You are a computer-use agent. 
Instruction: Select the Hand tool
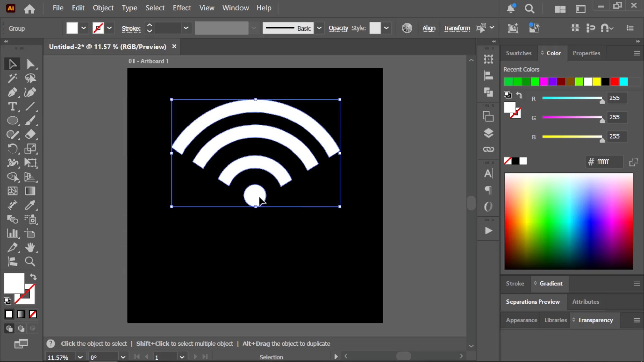(x=30, y=248)
